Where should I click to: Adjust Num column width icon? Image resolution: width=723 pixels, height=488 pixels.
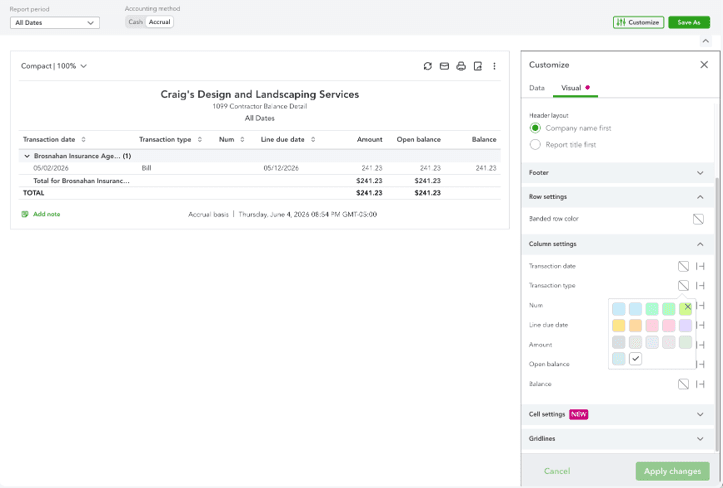(x=701, y=305)
